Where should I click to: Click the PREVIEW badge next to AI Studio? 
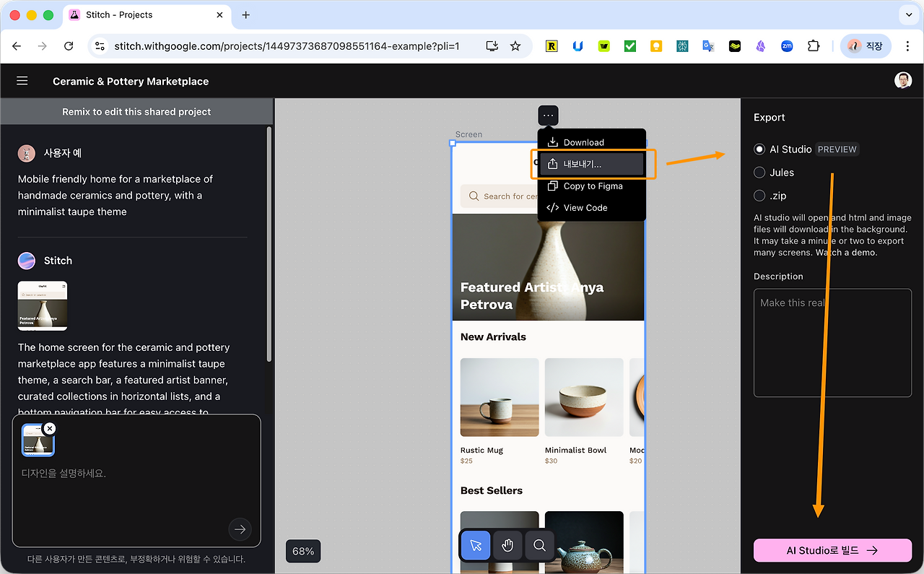[x=837, y=149]
